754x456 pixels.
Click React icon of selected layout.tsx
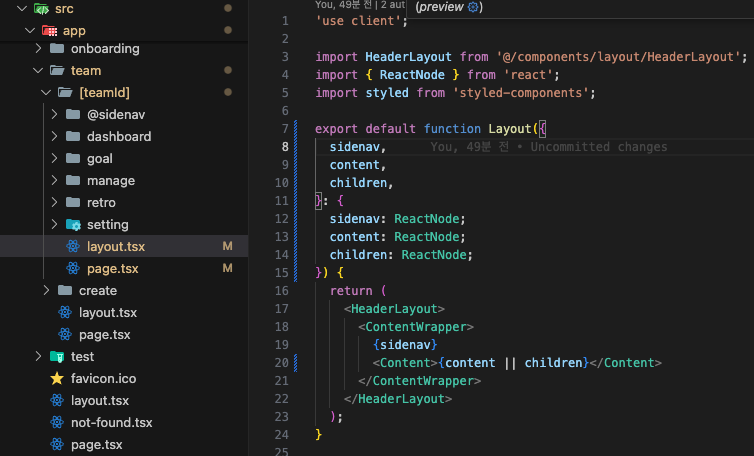coord(73,246)
